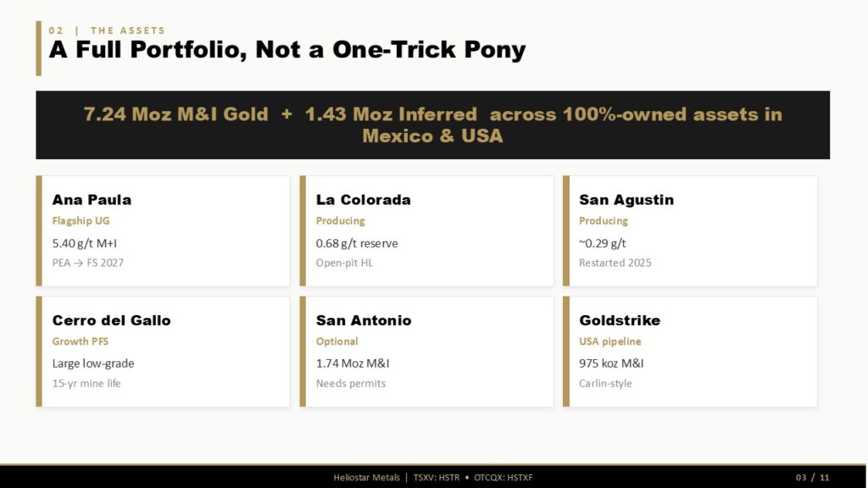868x488 pixels.
Task: Click Producing label under San Agustin
Action: (x=604, y=221)
